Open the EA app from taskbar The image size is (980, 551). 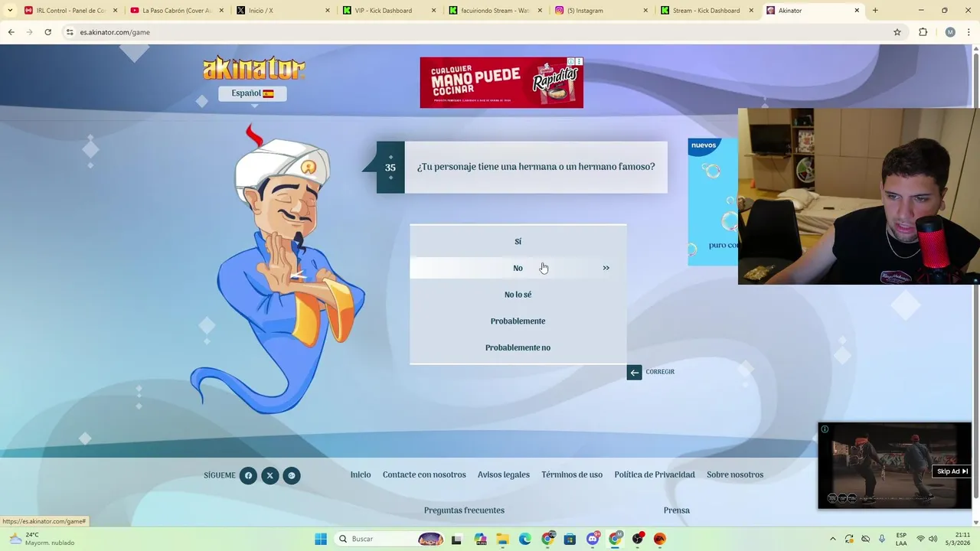pyautogui.click(x=660, y=539)
